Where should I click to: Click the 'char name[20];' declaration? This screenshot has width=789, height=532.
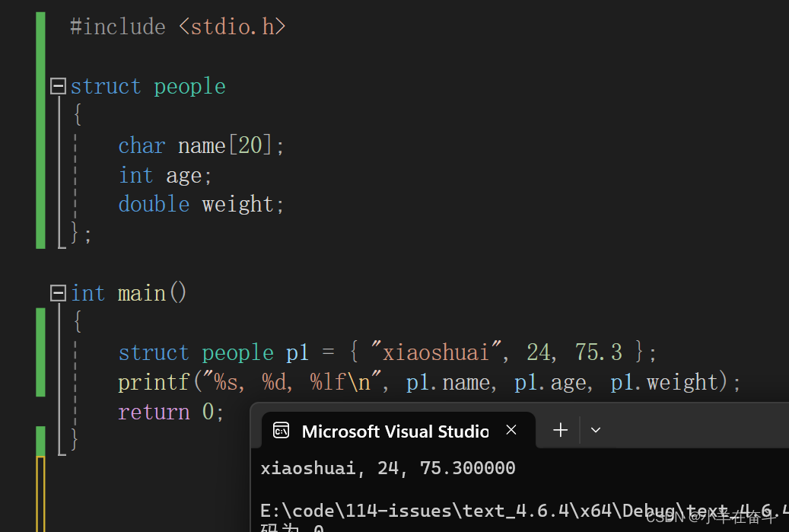[x=202, y=146]
